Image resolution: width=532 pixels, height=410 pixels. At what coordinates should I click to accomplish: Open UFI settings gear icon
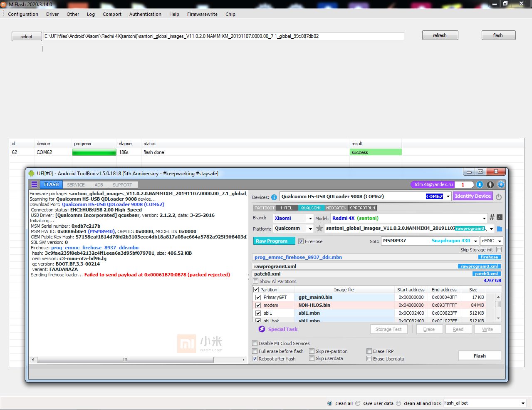click(x=501, y=184)
